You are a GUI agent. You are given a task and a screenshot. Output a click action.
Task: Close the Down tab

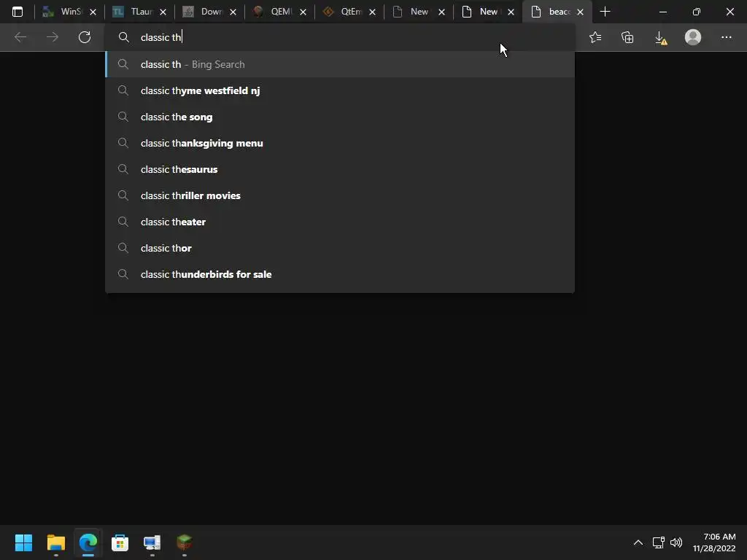233,12
